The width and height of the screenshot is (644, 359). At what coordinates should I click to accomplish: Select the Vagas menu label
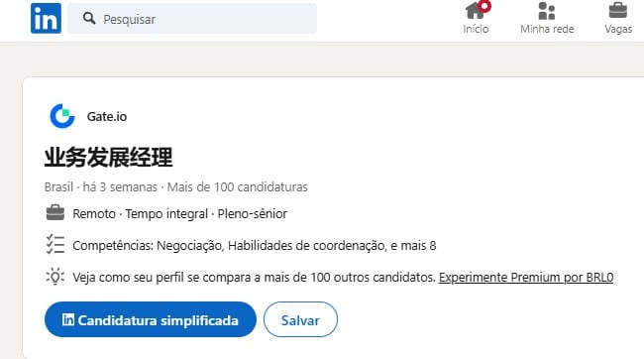click(618, 29)
